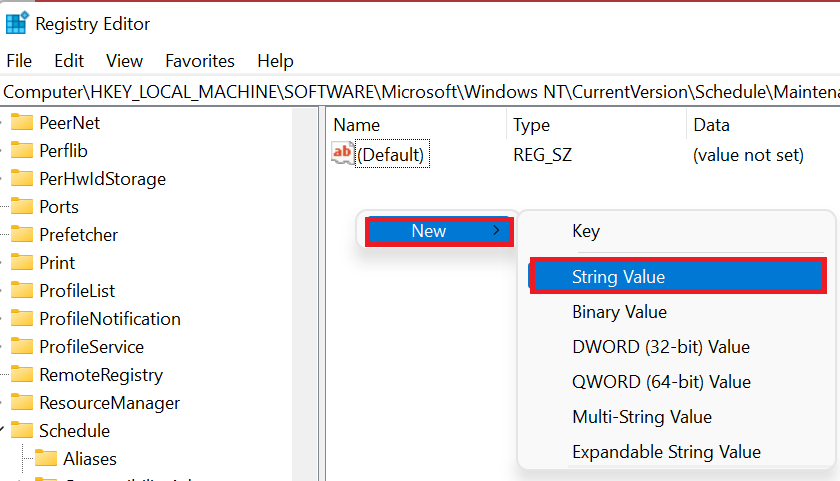Screen dimensions: 840x481
Task: Click the Perflib tree label
Action: tap(63, 151)
